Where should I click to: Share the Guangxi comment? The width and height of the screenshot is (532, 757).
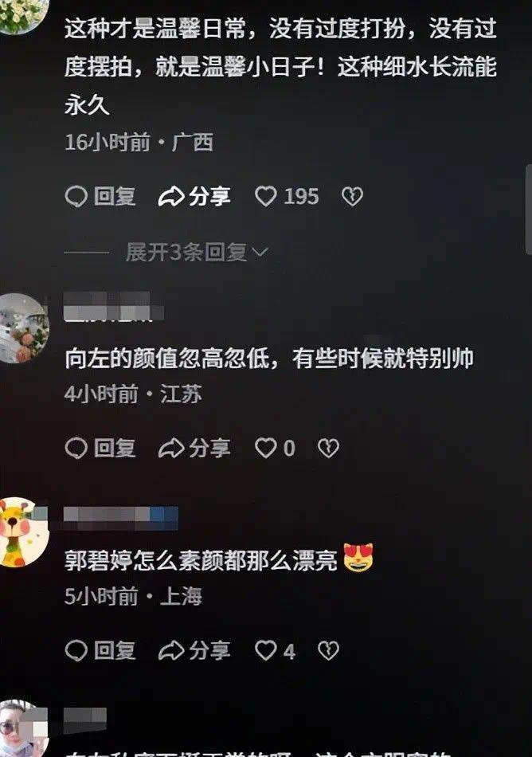(194, 197)
